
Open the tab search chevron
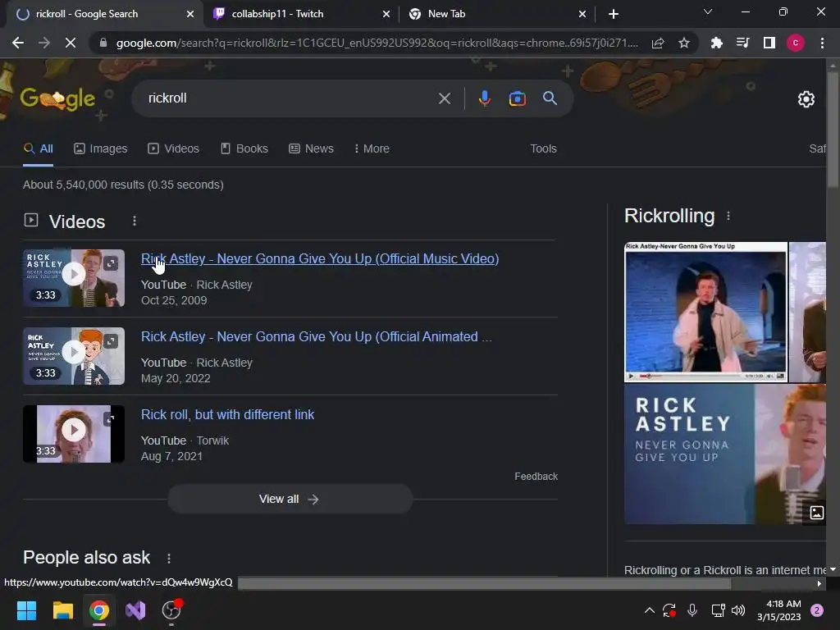[x=708, y=11]
